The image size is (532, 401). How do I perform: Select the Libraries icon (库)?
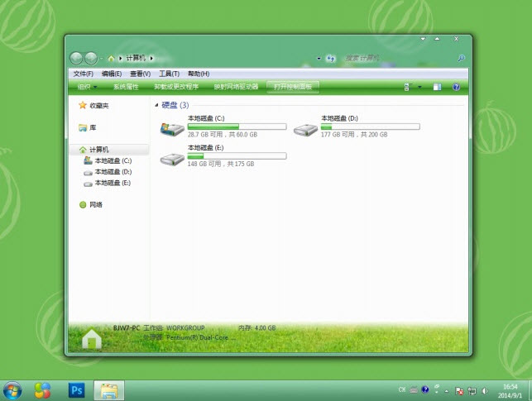coord(83,127)
